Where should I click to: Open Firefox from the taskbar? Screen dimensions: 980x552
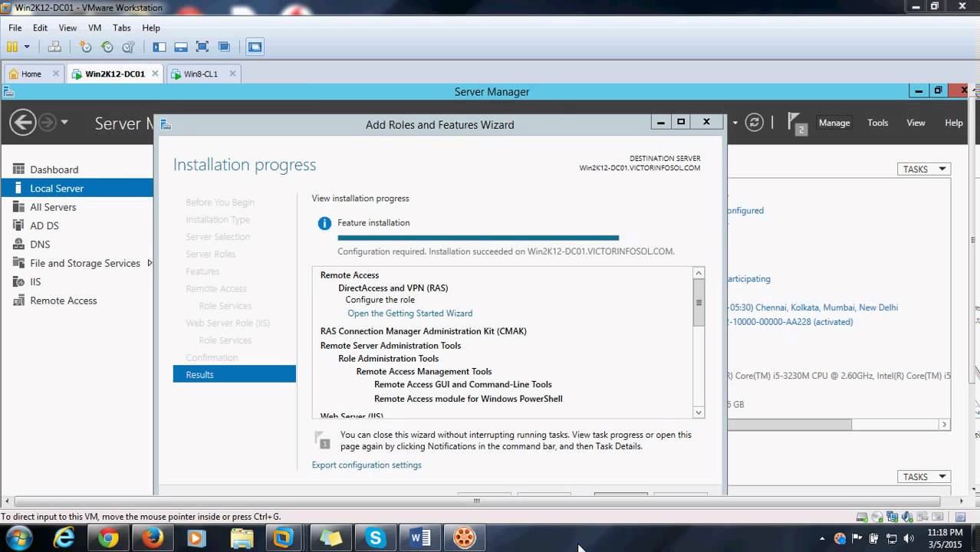click(153, 538)
